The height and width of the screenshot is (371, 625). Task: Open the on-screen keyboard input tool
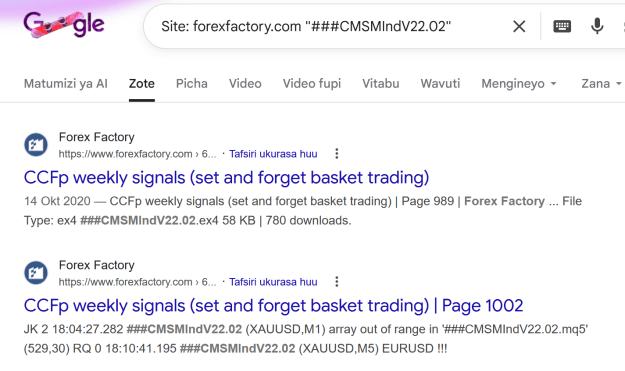click(562, 27)
